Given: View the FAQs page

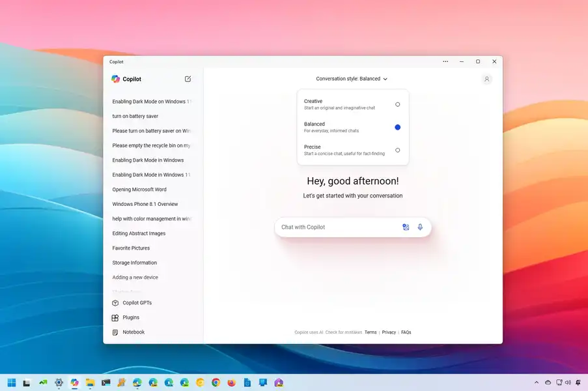Looking at the screenshot, I should click(x=406, y=332).
